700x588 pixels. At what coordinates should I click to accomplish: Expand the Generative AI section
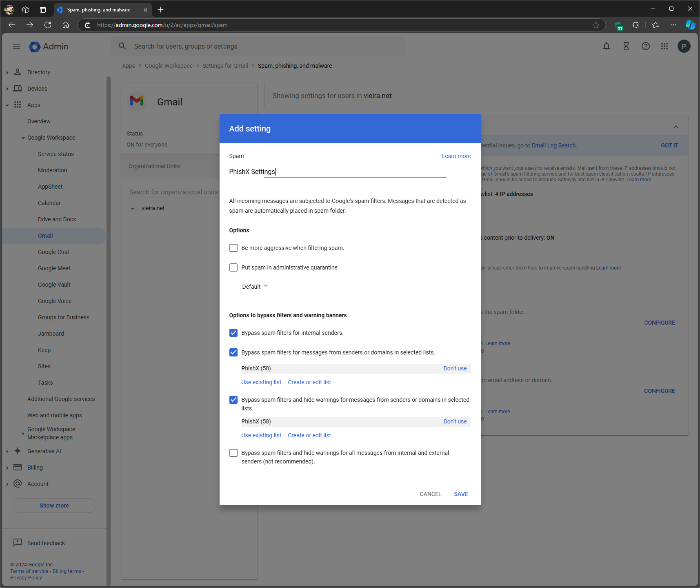[7, 452]
